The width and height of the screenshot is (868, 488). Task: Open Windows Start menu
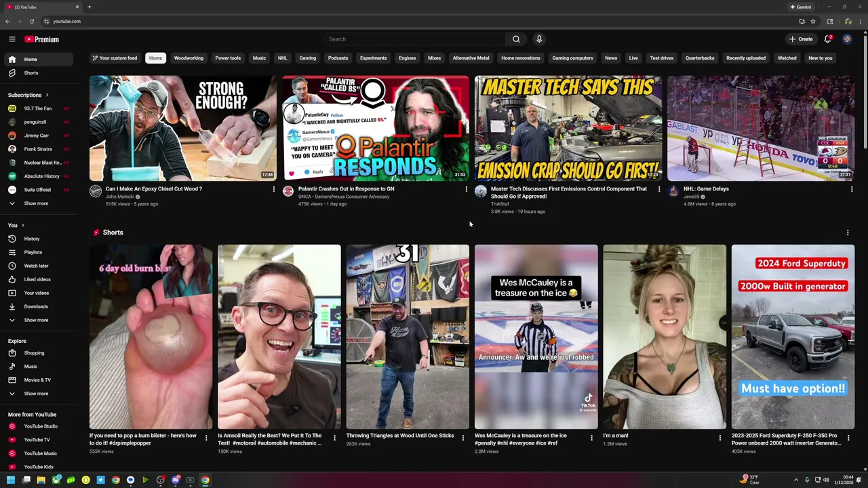(x=12, y=481)
